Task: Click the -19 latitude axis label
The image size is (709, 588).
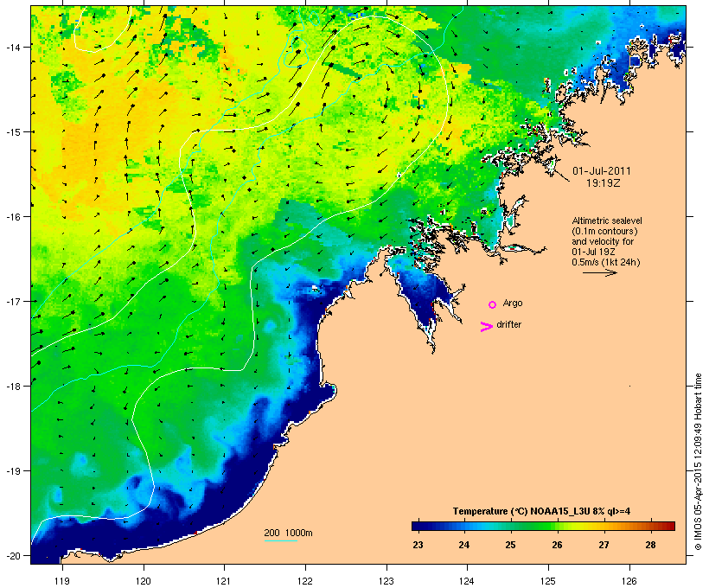Action: pyautogui.click(x=13, y=471)
